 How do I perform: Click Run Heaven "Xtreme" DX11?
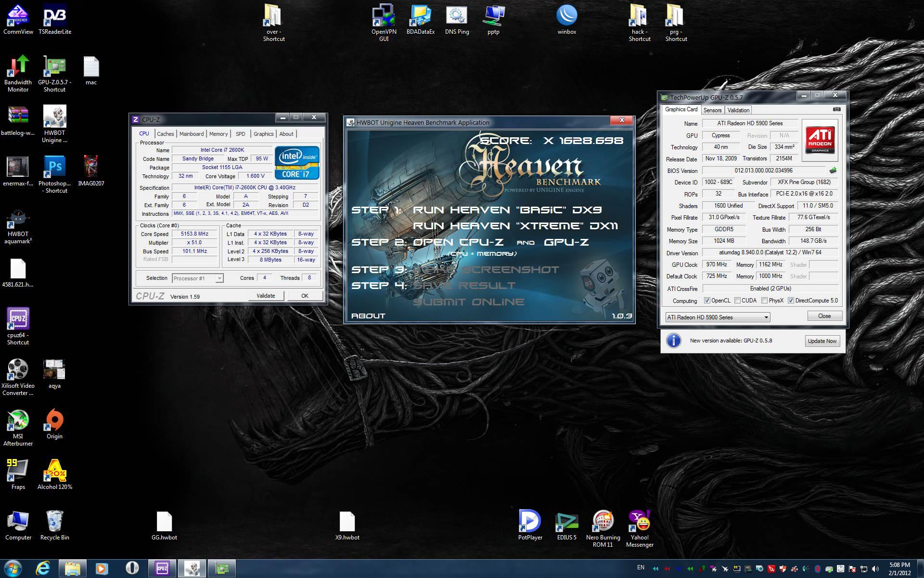515,226
